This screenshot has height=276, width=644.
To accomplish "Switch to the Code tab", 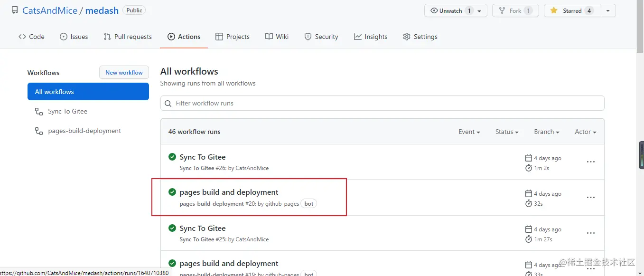I will [31, 37].
